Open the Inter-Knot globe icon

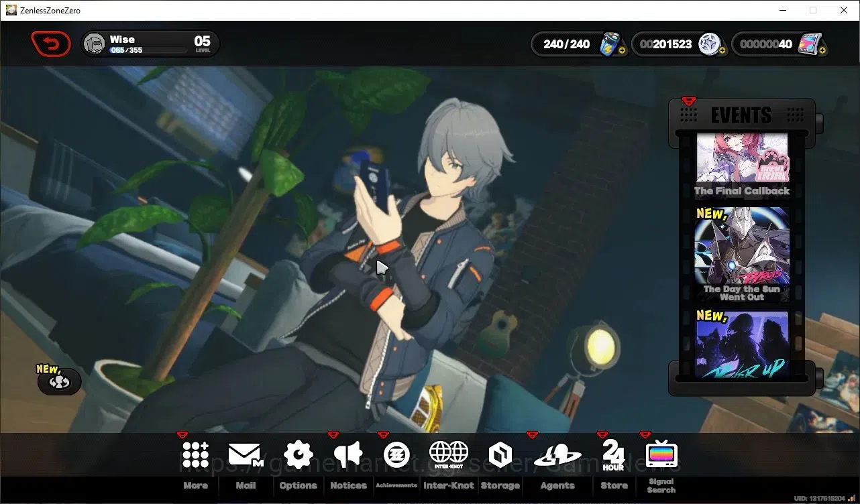[x=449, y=455]
